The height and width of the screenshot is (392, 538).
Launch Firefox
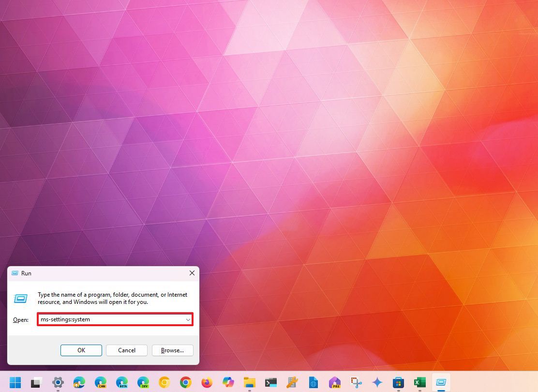point(207,382)
